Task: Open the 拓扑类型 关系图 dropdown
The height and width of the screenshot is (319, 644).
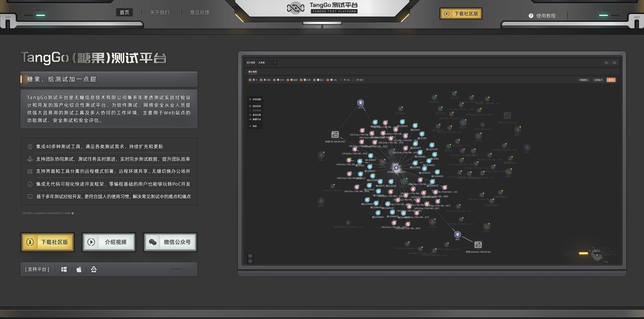Action: [267, 63]
